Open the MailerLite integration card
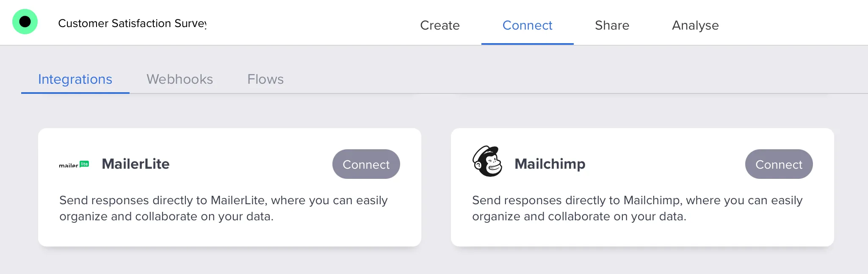 (230, 186)
